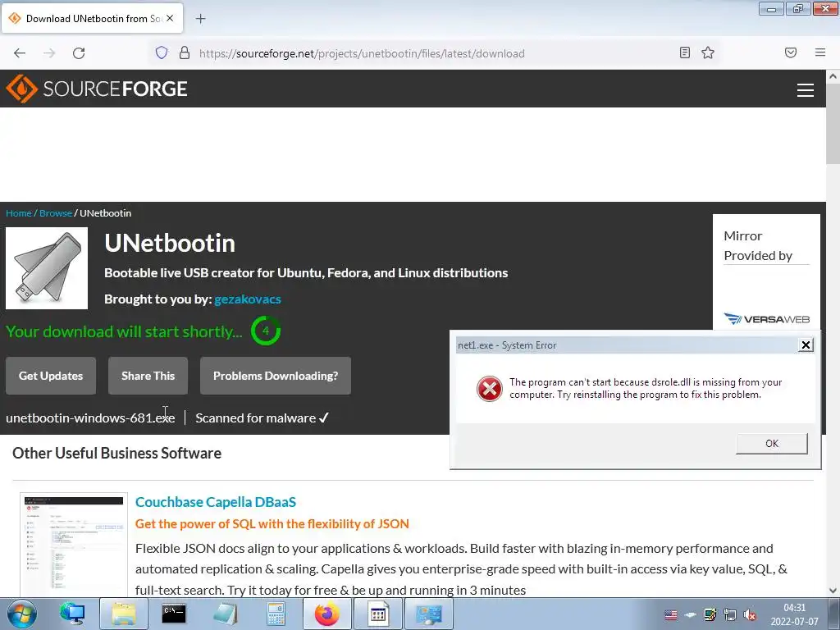The width and height of the screenshot is (840, 630).
Task: Click the page scrollbar down arrow
Action: tap(833, 591)
